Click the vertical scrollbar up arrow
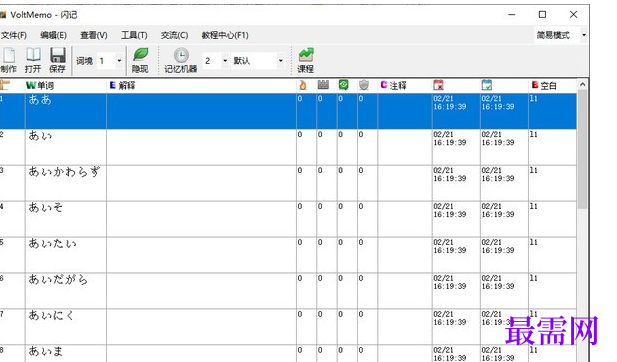This screenshot has height=362, width=617. [583, 85]
